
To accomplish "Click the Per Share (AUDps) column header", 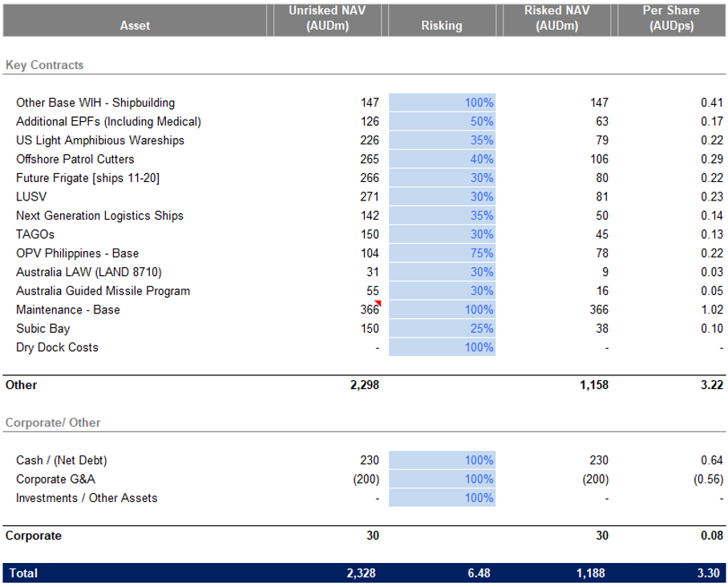I will point(670,18).
